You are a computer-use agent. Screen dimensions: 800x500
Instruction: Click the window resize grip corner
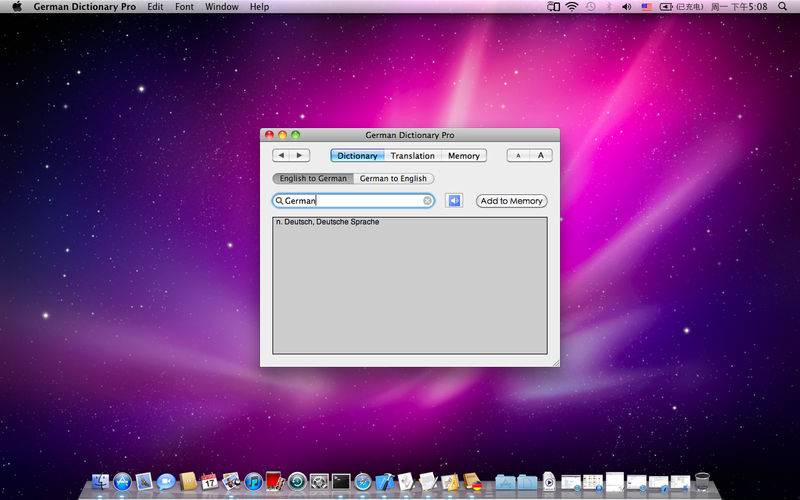tap(556, 362)
